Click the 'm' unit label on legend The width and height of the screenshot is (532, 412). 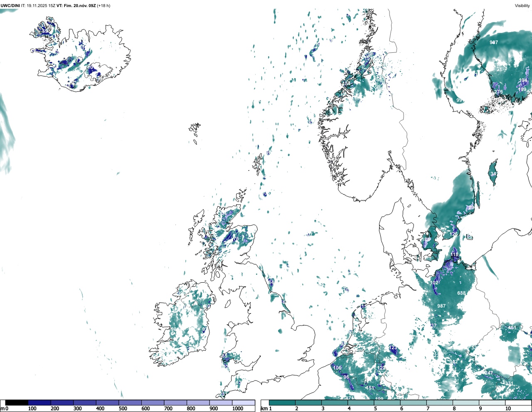pos(2,409)
